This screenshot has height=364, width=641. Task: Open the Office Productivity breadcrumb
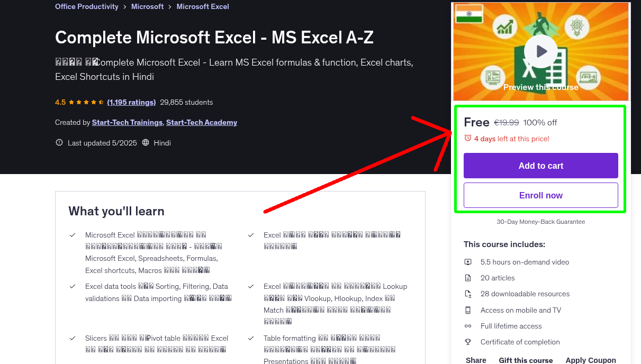tap(87, 7)
